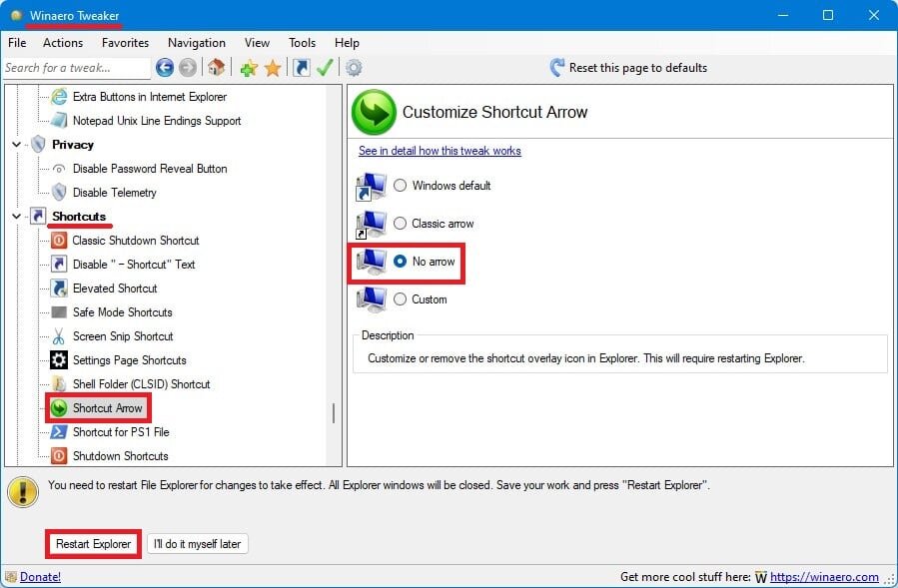Select Shortcut for PS1 File item
This screenshot has height=588, width=898.
click(x=121, y=432)
